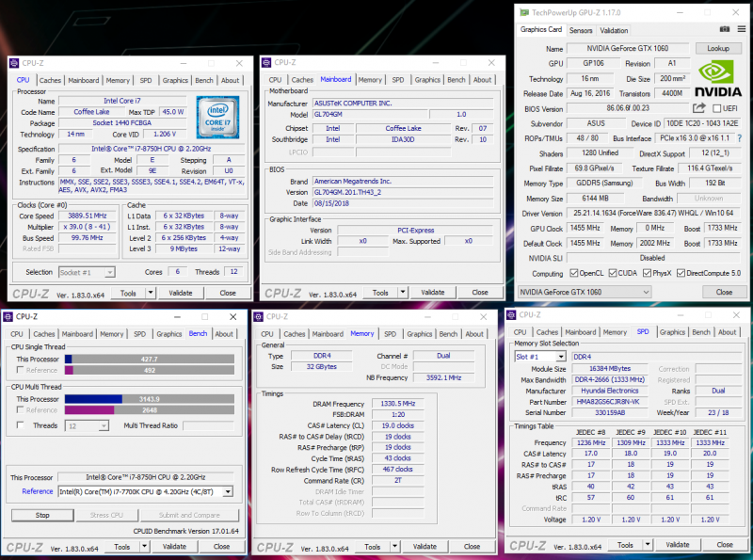The image size is (753, 560).
Task: Click the Intel Core i7 badge logo
Action: point(217,118)
